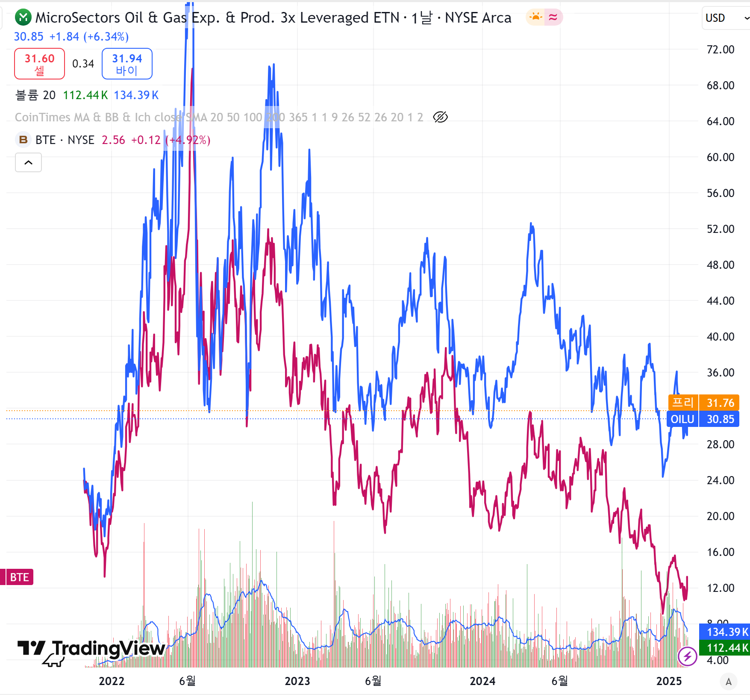Click the orange pre-market 31.76 price label
Screen dimensions: 750x700
pos(703,403)
